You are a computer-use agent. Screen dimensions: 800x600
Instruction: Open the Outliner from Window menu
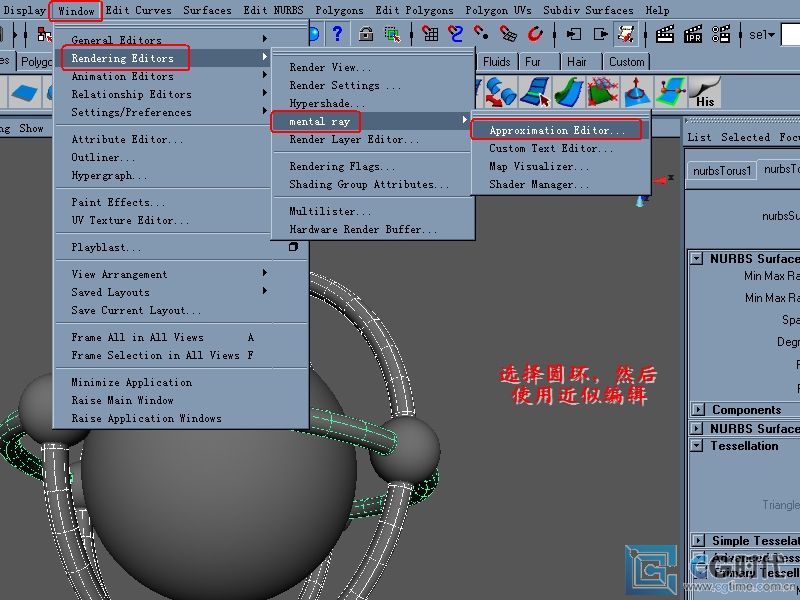164,157
